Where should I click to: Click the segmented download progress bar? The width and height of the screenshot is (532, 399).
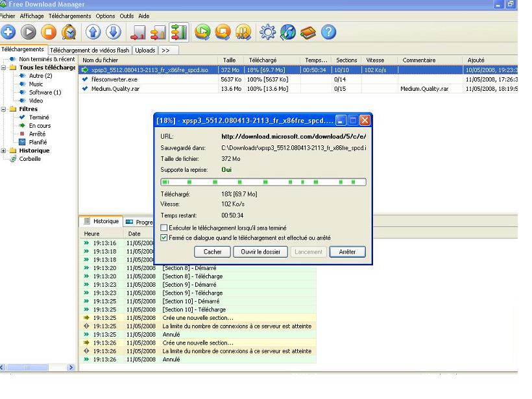(263, 182)
